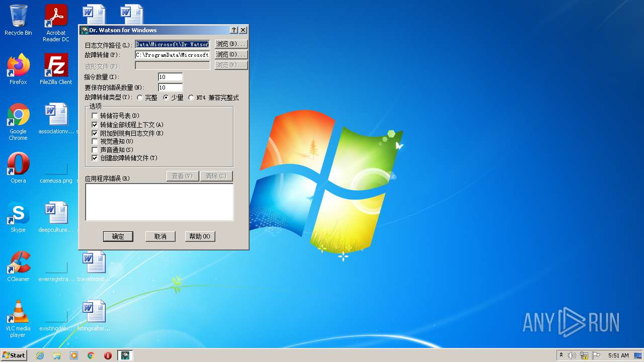The height and width of the screenshot is (362, 644).
Task: Open Google Chrome desktop shortcut
Action: click(x=18, y=122)
